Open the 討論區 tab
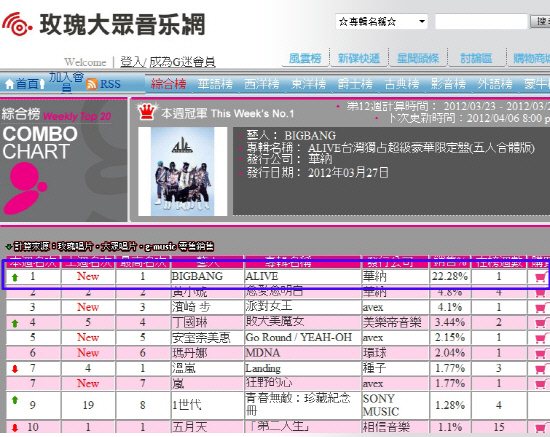This screenshot has height=437, width=550. coord(476,58)
